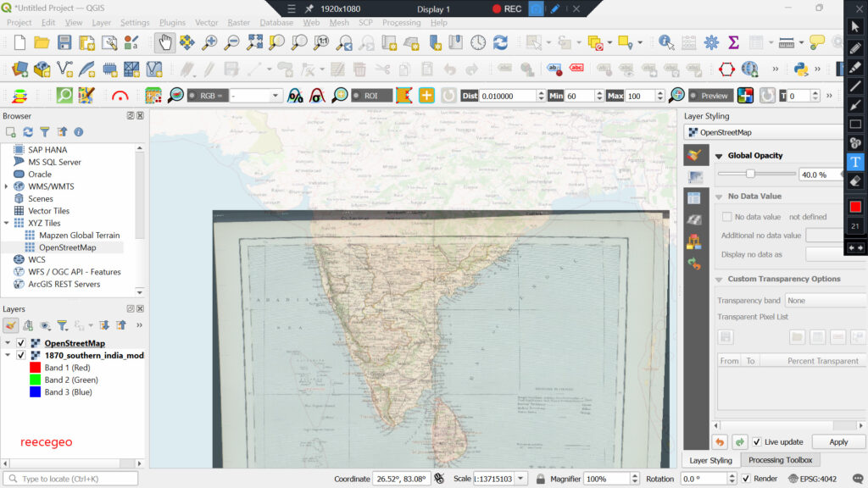Toggle the SCP ROI radio button

tap(356, 96)
